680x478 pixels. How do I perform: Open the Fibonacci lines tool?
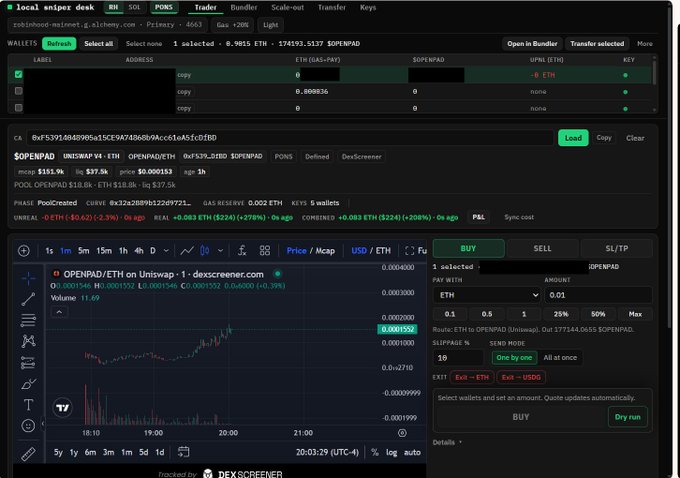(x=28, y=320)
